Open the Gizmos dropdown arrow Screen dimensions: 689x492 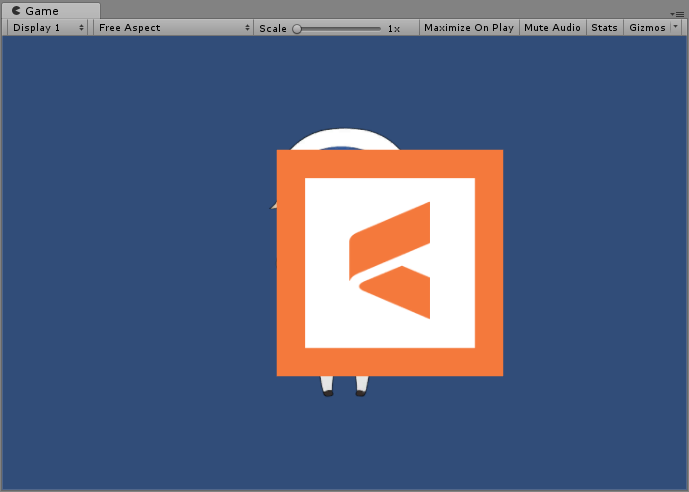coord(676,27)
